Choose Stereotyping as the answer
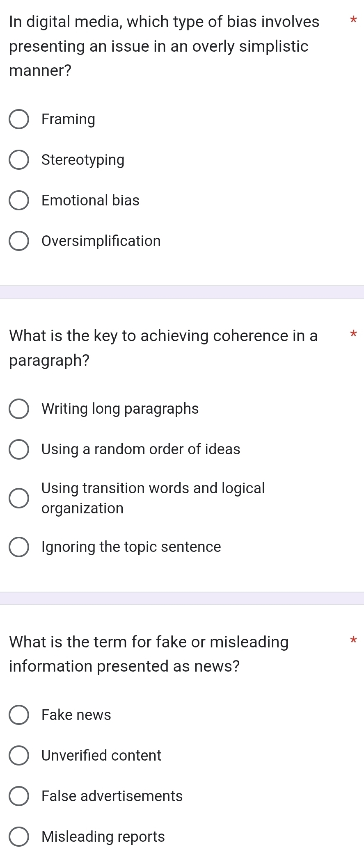Viewport: 364px width, 868px height. click(x=19, y=160)
